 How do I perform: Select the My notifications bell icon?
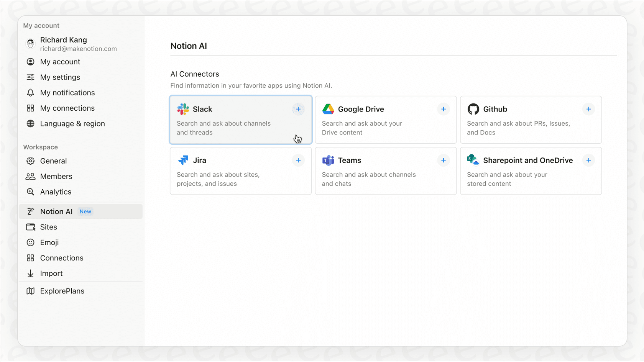(30, 92)
